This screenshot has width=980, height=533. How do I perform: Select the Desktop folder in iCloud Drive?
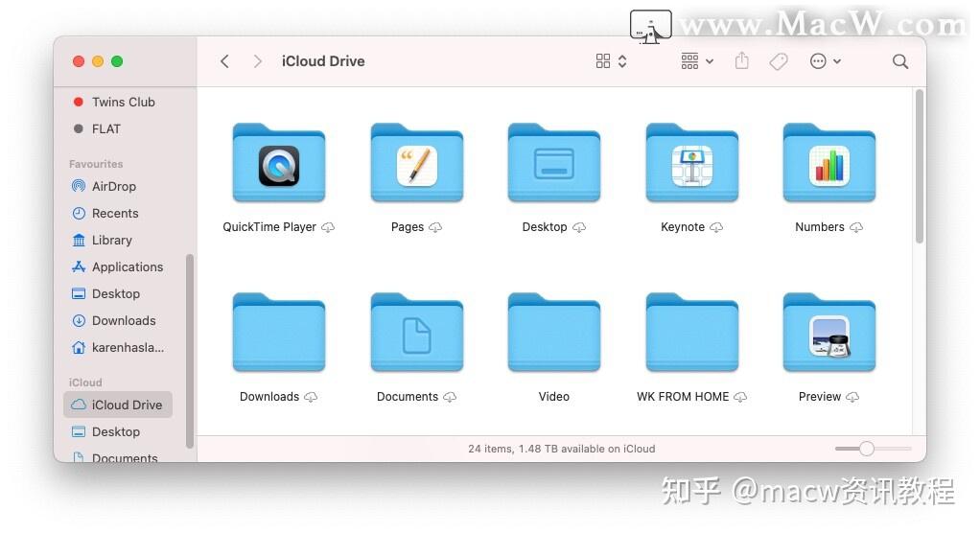click(x=553, y=163)
